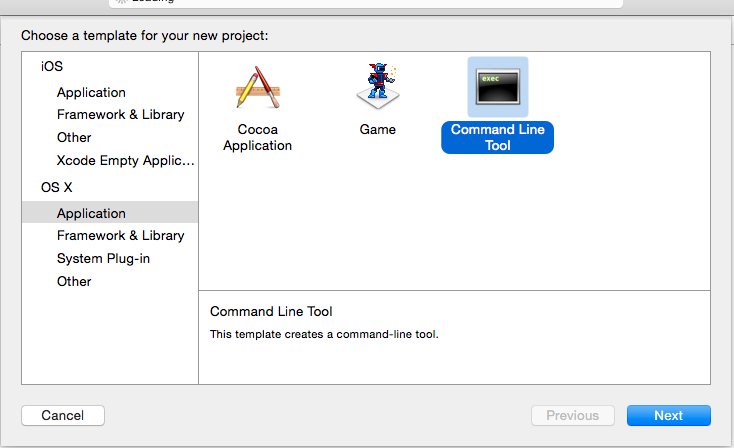Click 'This template creates a command-line tool.' text
The image size is (734, 448).
(324, 334)
